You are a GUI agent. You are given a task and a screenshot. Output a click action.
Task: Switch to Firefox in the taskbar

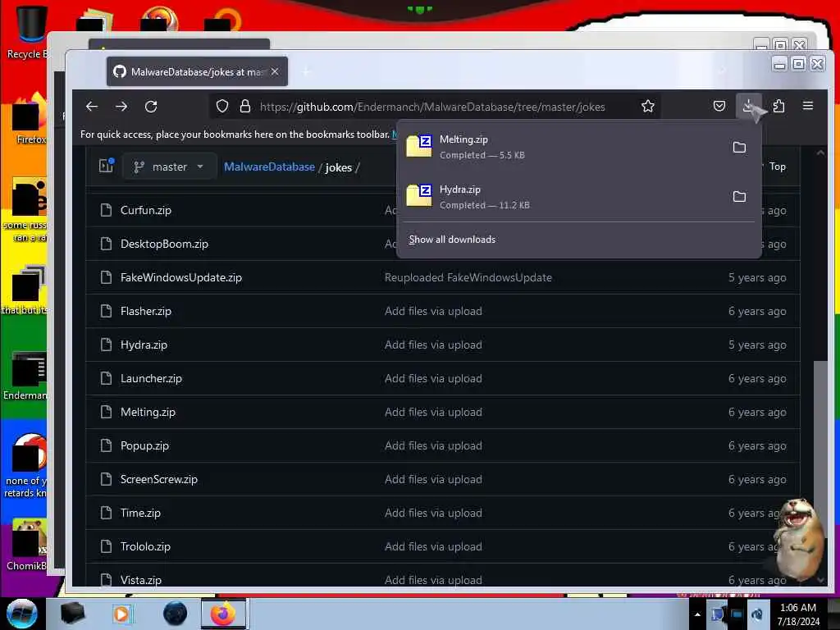coord(223,614)
